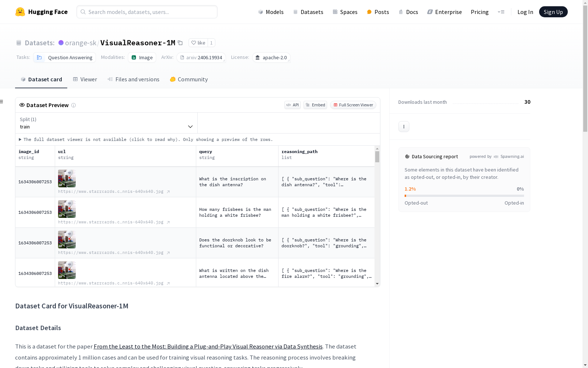Select query 'What is the inscription on the dish antenna?'
The image size is (588, 368).
[x=233, y=182]
